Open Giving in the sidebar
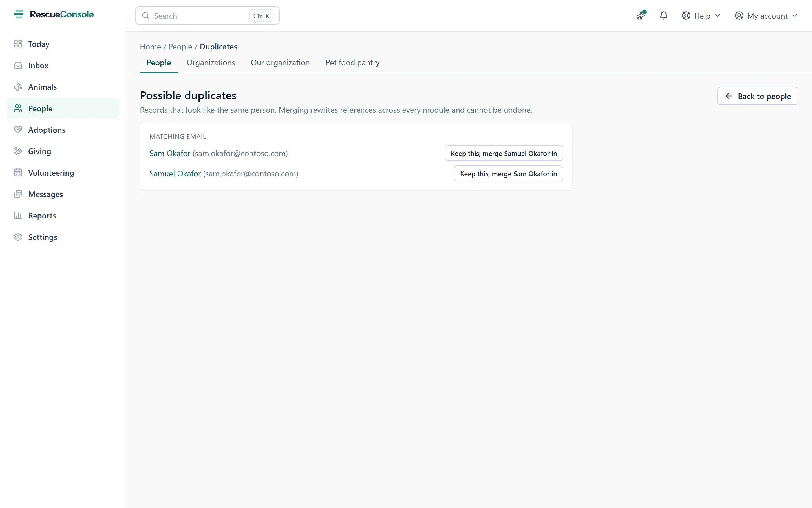Viewport: 812px width, 508px height. coord(63,151)
